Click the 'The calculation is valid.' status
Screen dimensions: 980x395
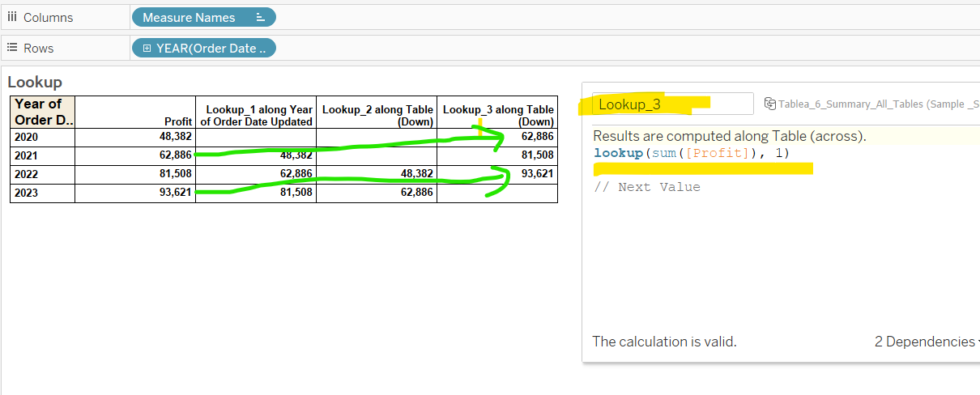664,342
